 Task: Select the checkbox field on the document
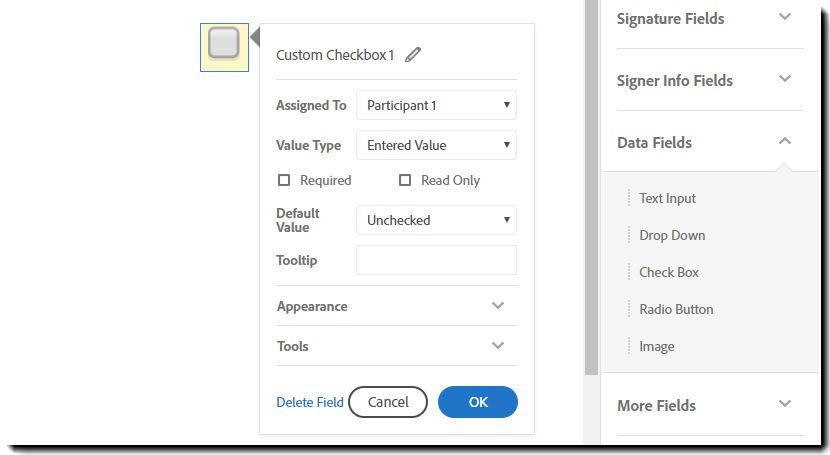coord(224,45)
